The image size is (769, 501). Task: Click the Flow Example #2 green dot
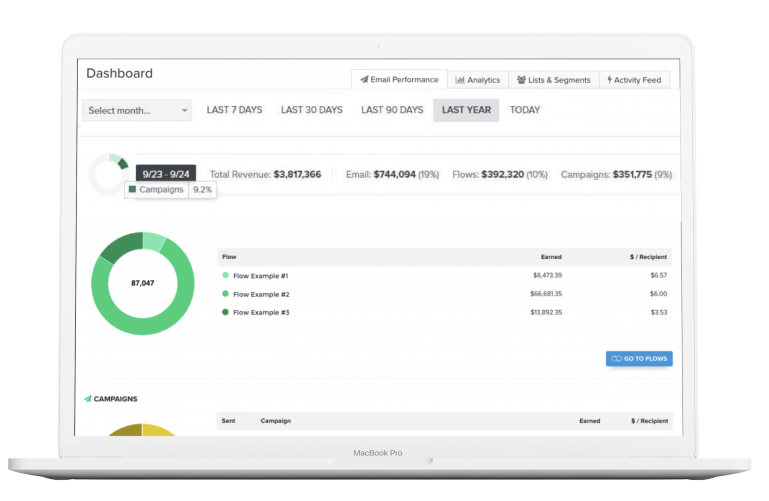point(226,294)
